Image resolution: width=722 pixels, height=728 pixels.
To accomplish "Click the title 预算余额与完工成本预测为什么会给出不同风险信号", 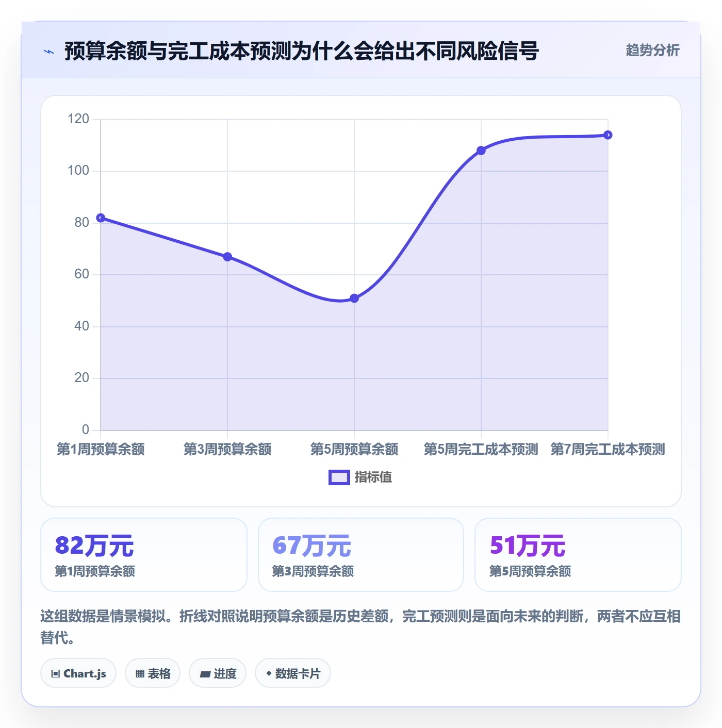I will point(302,51).
